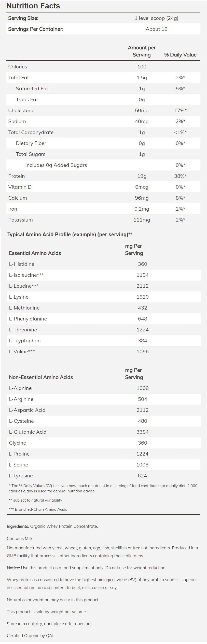Click the Potassium 111mg amount

[x=142, y=220]
